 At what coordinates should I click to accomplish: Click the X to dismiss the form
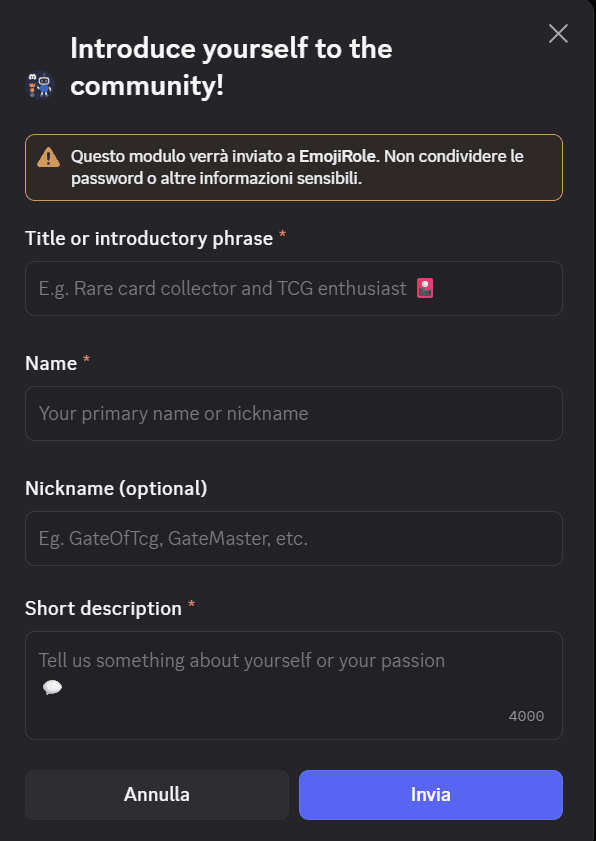pos(558,33)
